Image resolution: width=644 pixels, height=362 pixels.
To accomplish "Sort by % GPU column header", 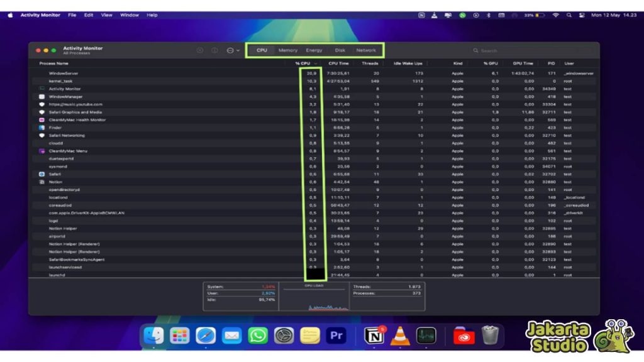I will click(491, 63).
